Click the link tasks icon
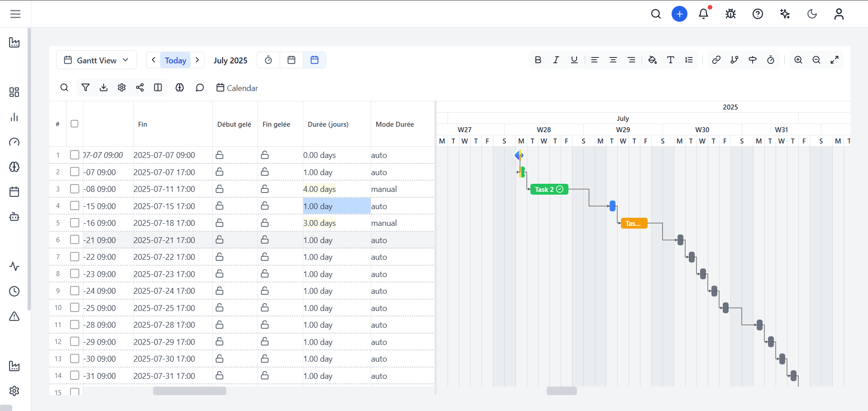The width and height of the screenshot is (868, 411). [716, 60]
